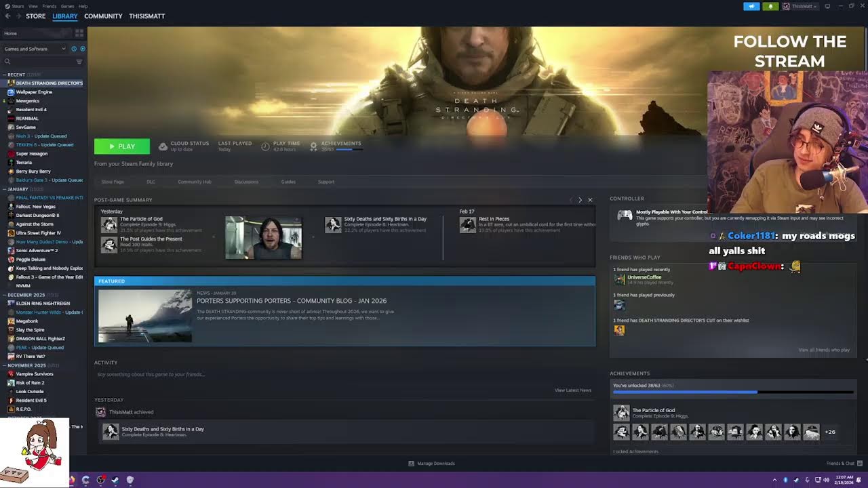Open THISISMATT profile tab

(146, 16)
